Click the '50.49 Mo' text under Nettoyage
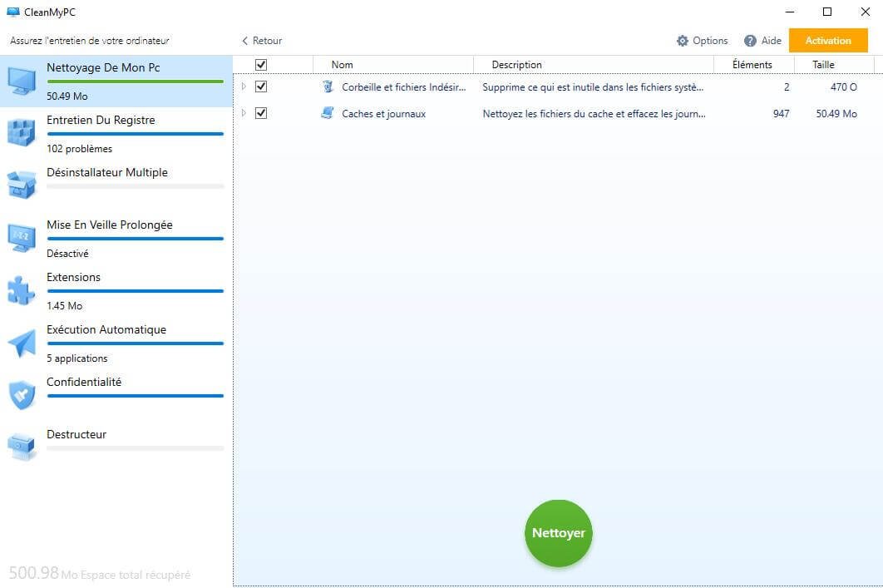 (x=67, y=96)
